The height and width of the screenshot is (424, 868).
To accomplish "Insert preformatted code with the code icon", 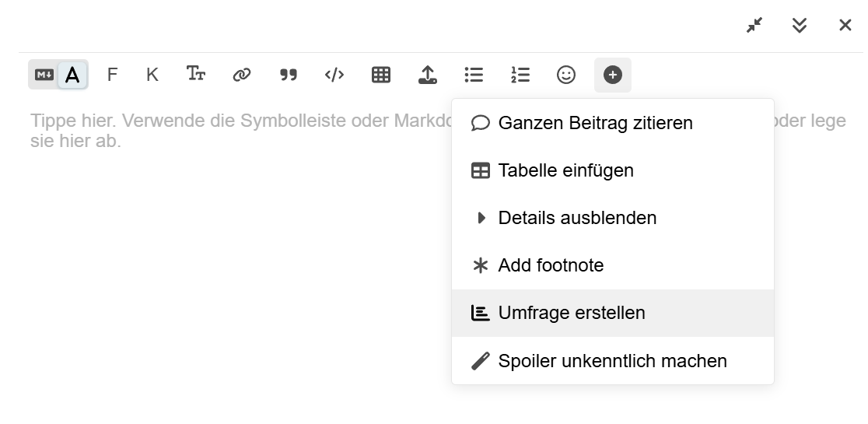I will coord(334,75).
